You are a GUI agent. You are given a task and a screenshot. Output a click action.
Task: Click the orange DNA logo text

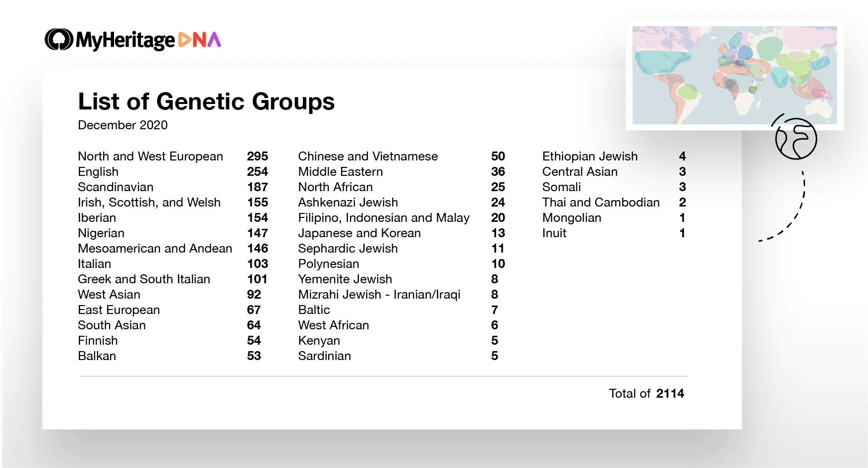[x=199, y=40]
